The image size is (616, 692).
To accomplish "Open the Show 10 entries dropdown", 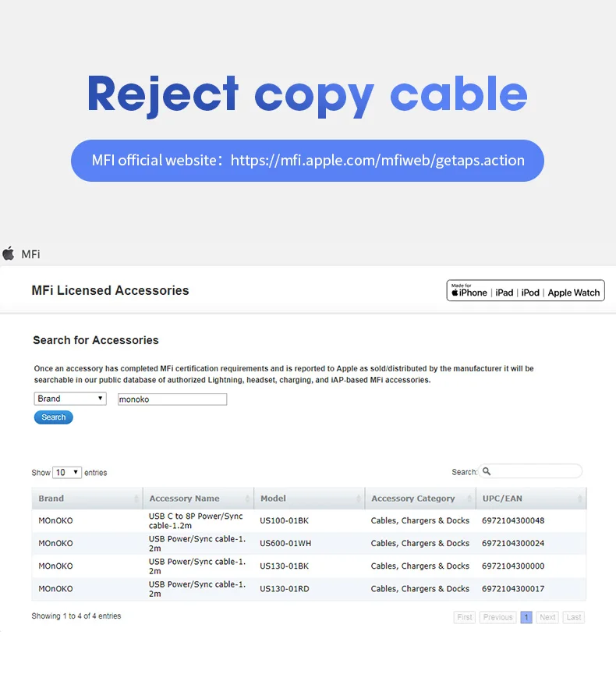I will pyautogui.click(x=66, y=472).
